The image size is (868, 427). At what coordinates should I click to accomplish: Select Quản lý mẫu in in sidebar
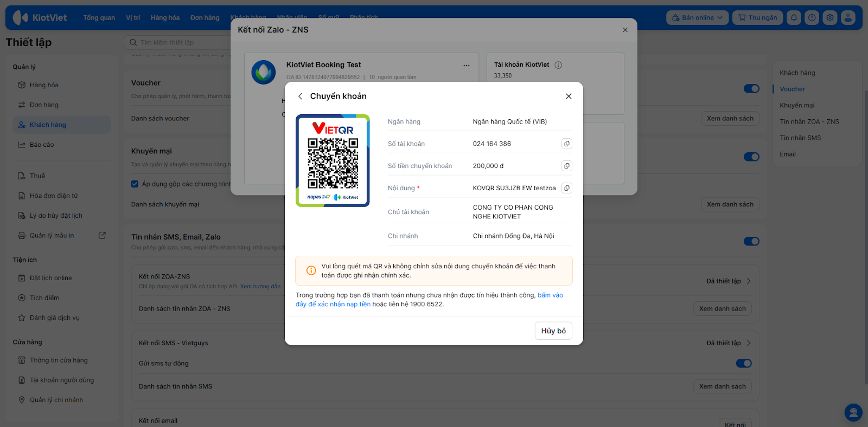coord(52,236)
